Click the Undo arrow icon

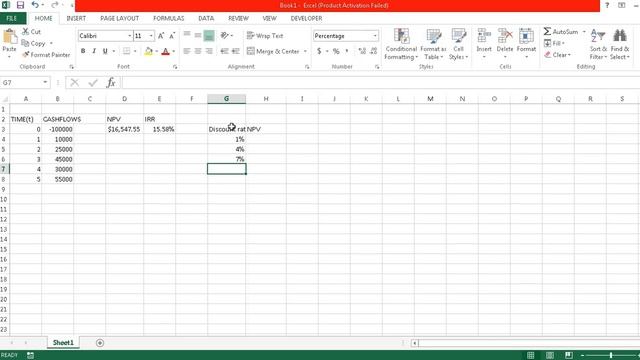pyautogui.click(x=35, y=5)
